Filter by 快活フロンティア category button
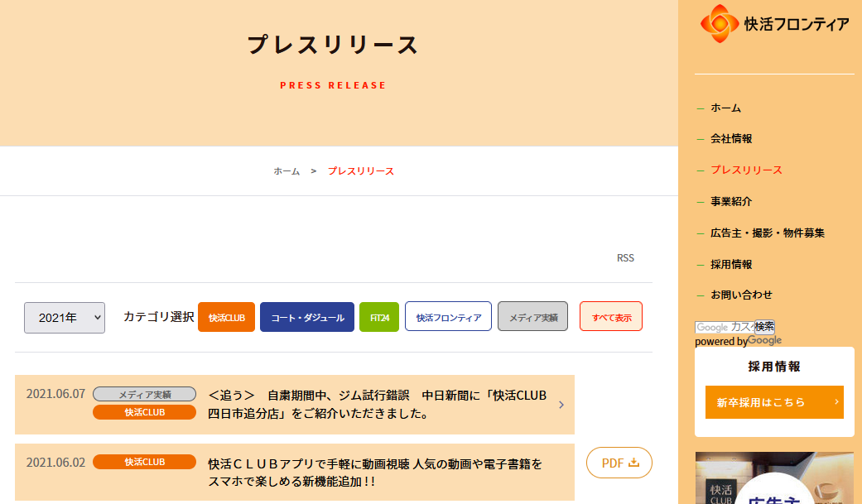Image resolution: width=862 pixels, height=504 pixels. click(x=448, y=317)
